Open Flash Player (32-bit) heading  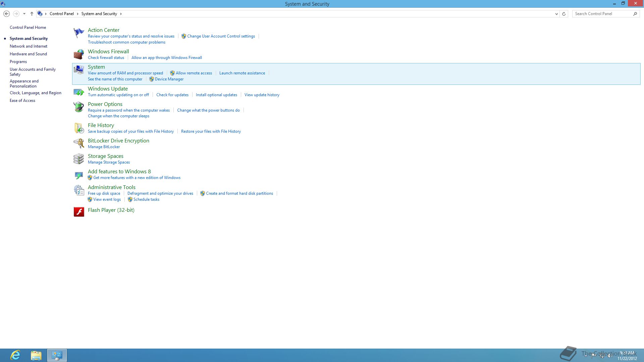pyautogui.click(x=111, y=210)
